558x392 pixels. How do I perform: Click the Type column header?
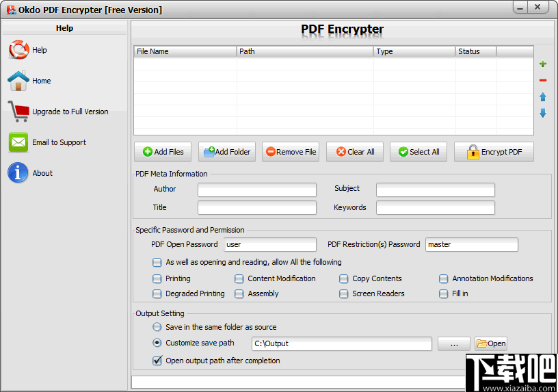[414, 51]
